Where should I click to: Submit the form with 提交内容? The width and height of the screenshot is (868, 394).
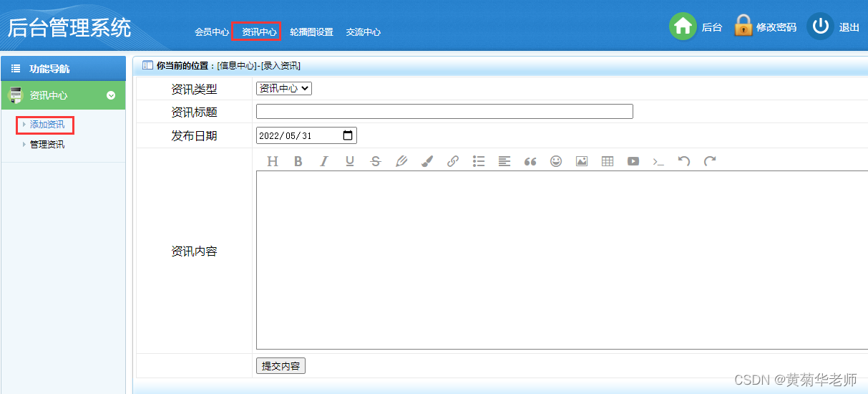click(281, 366)
